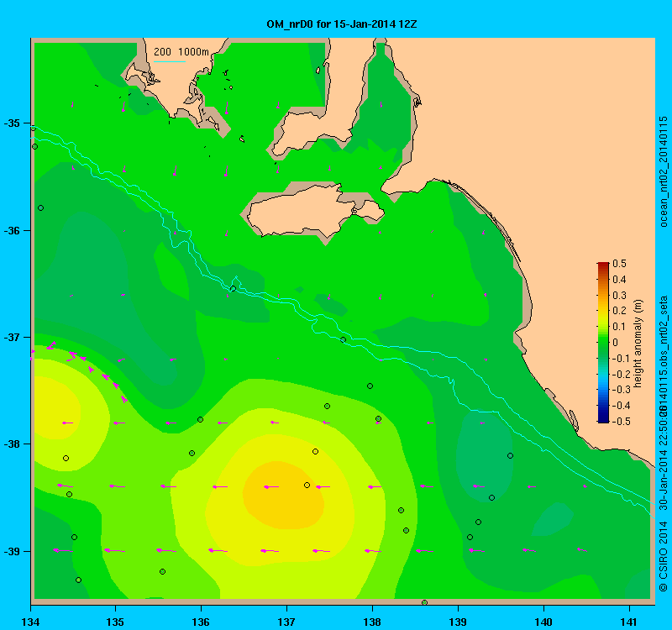Select the '-36' latitude axis label
Screen dimensions: 672x630
coord(12,230)
